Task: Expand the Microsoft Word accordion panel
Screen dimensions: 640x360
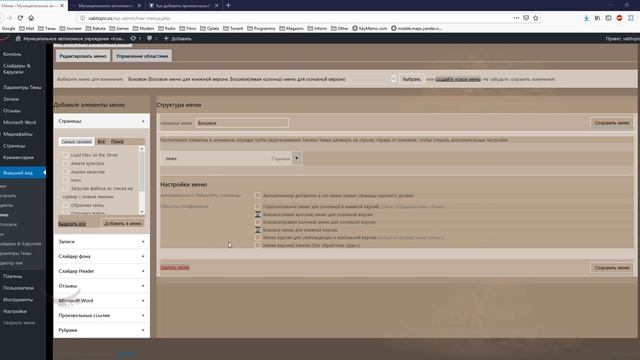Action: coord(102,300)
